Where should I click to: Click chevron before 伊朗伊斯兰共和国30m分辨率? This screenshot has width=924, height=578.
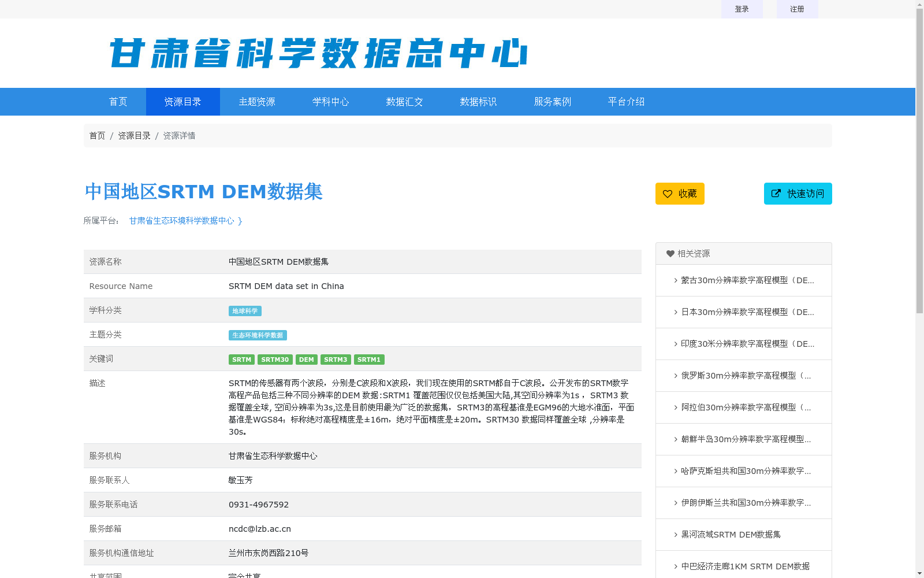[x=676, y=503]
